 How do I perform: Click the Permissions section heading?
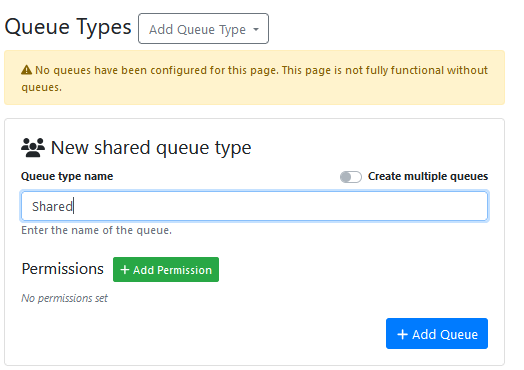62,269
